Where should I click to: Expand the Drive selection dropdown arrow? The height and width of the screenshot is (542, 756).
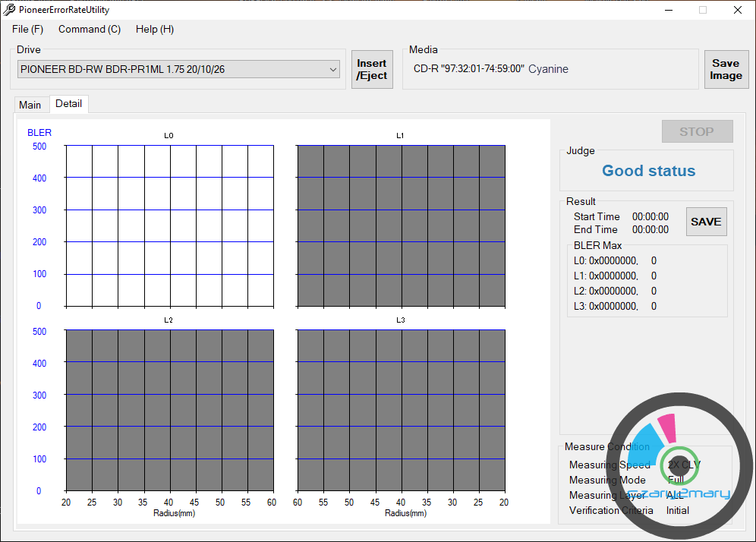point(333,70)
